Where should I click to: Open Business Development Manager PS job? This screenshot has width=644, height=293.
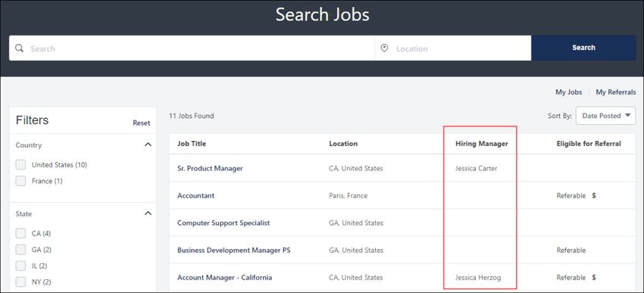coord(233,250)
